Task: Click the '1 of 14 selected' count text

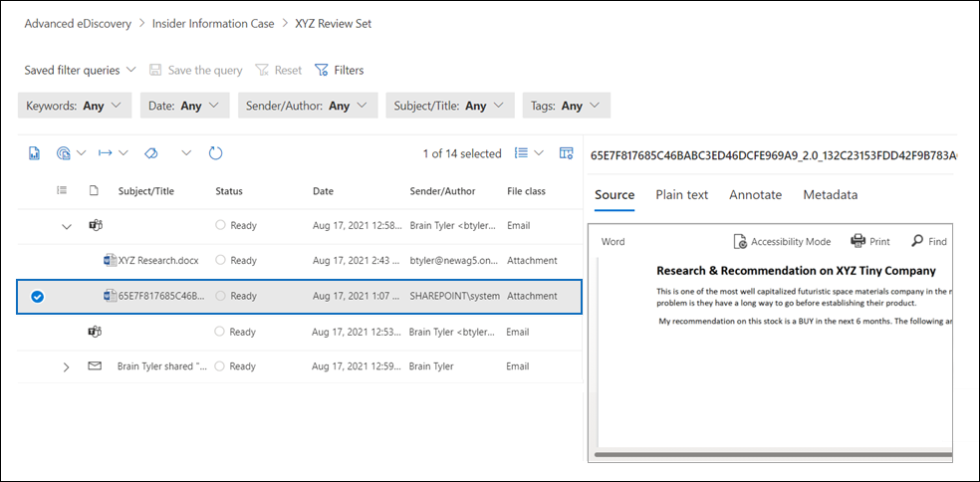Action: [x=462, y=153]
